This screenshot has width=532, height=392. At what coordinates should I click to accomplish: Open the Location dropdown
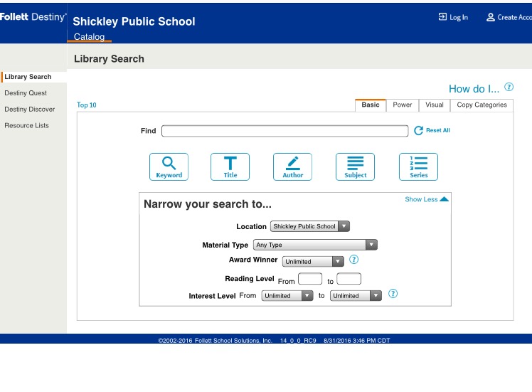pos(310,226)
